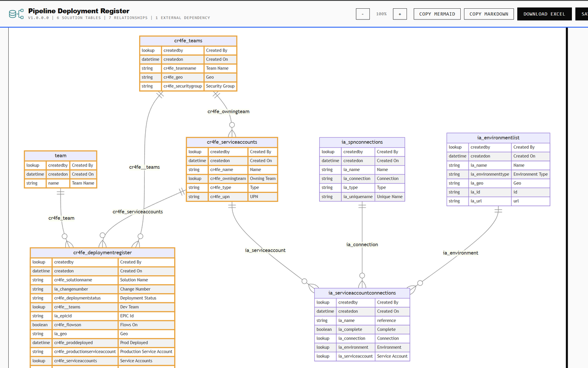This screenshot has height=368, width=588.
Task: Zoom out with the minus button
Action: [362, 14]
